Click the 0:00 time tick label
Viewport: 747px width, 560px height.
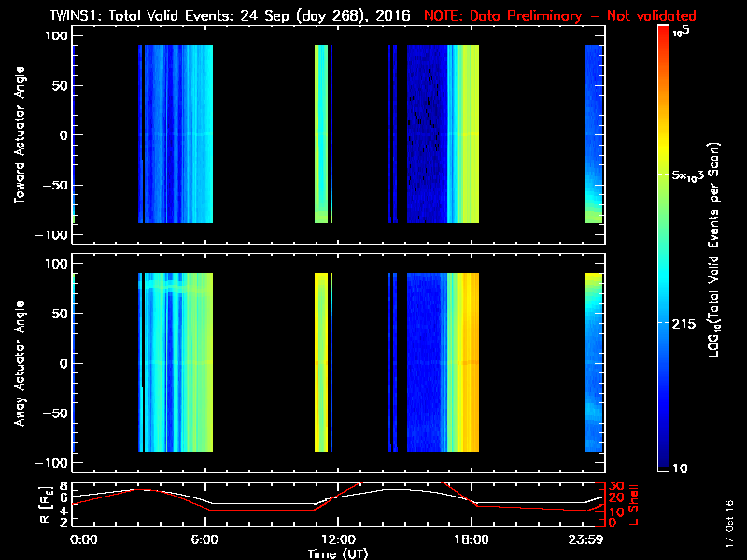[x=84, y=539]
